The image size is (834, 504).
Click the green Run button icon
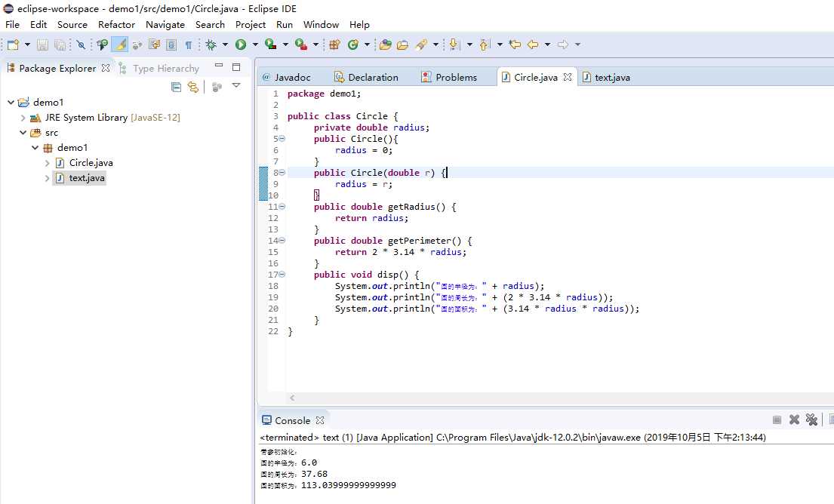(241, 45)
